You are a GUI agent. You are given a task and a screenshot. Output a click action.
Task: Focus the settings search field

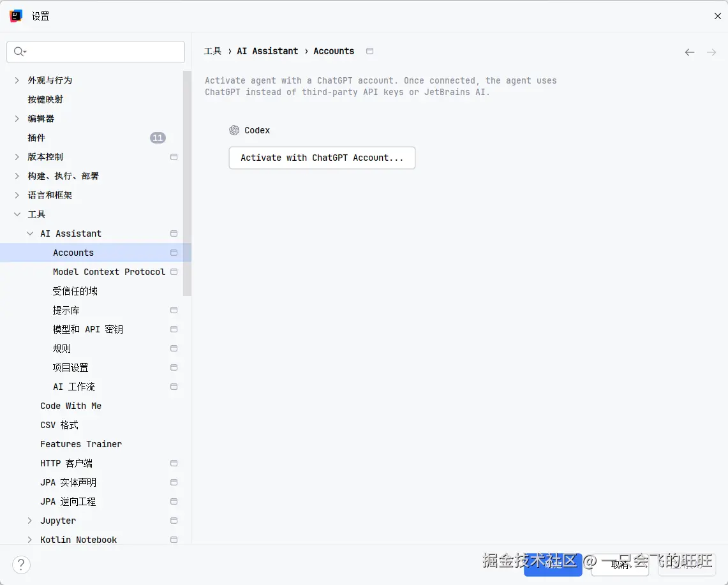96,52
